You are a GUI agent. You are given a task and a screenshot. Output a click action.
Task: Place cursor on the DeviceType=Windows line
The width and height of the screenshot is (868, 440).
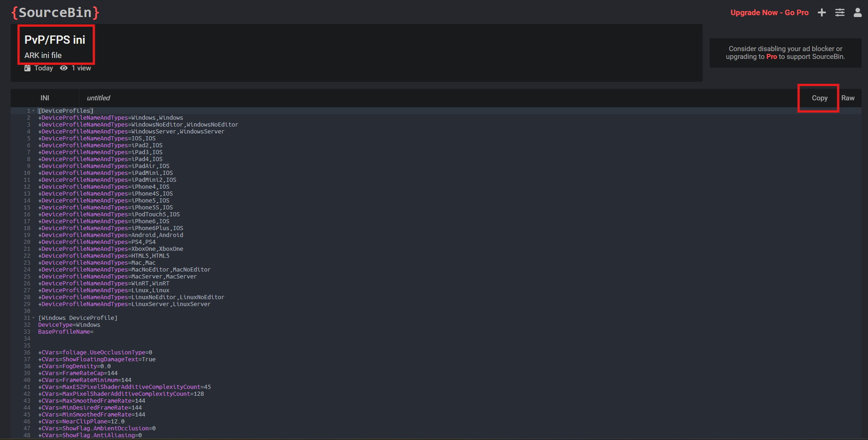coord(69,325)
